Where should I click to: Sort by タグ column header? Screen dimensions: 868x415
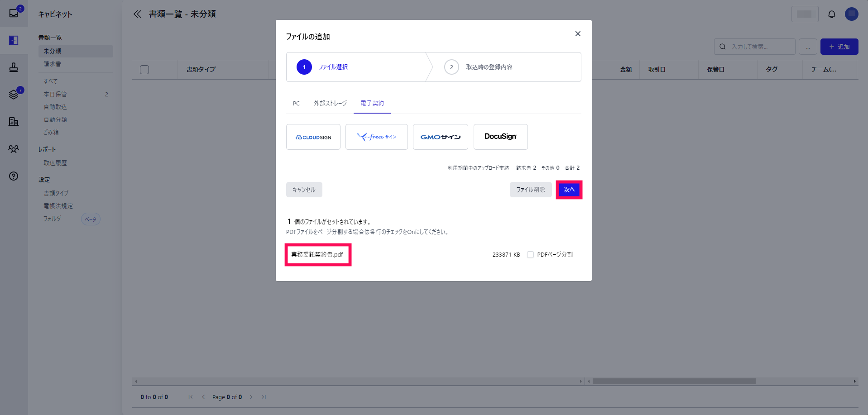pos(772,70)
